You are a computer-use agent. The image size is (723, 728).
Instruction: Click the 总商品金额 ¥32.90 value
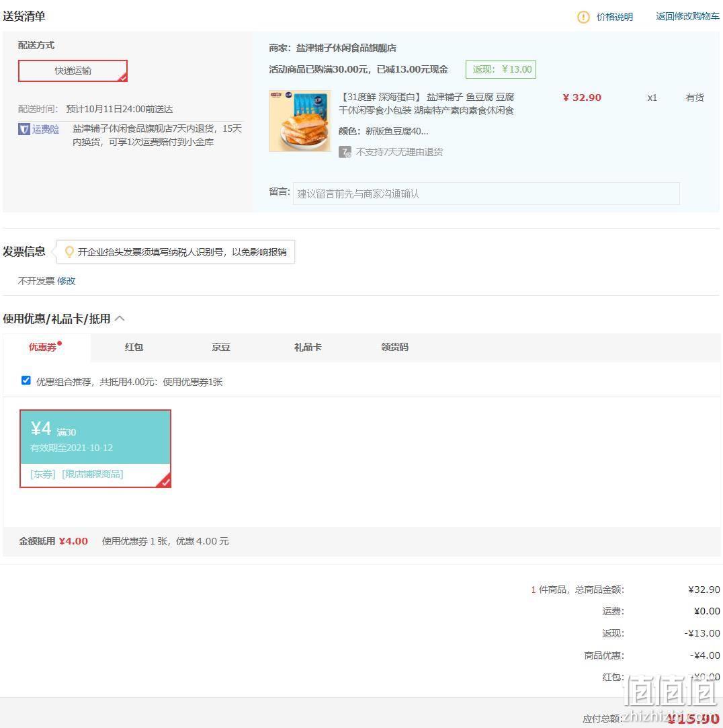click(704, 590)
